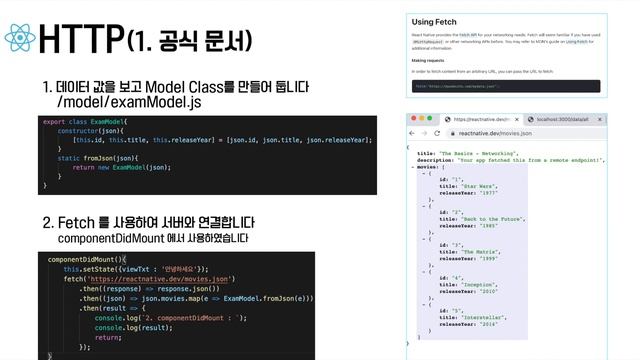Close the reactnative.dev browser tab
Viewport: 640px width, 360px height.
coord(517,119)
